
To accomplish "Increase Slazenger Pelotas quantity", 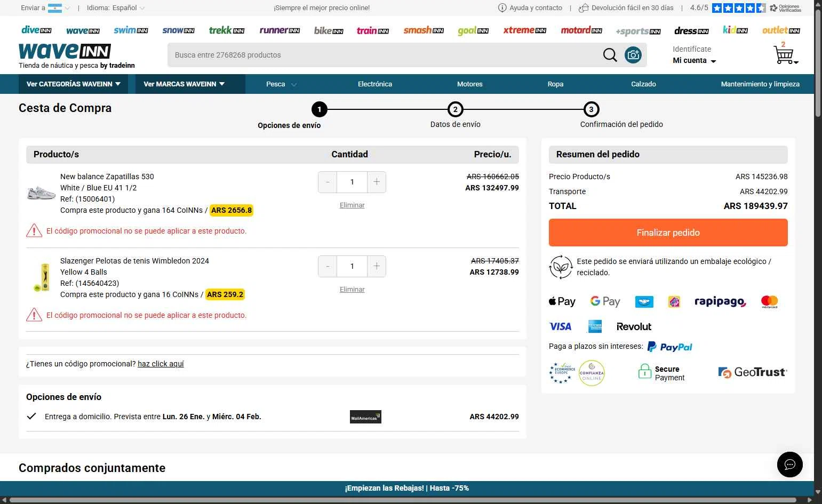I will click(x=377, y=266).
